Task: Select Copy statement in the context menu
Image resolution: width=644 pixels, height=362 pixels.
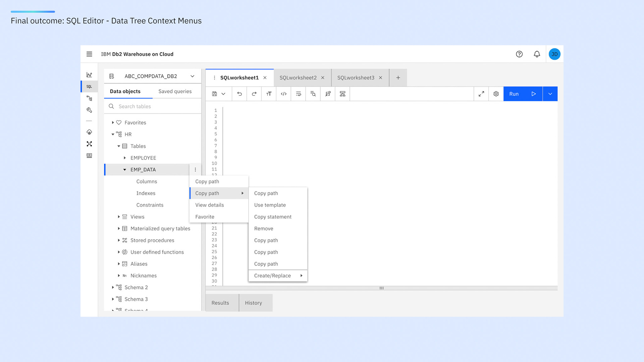Action: pos(273,217)
